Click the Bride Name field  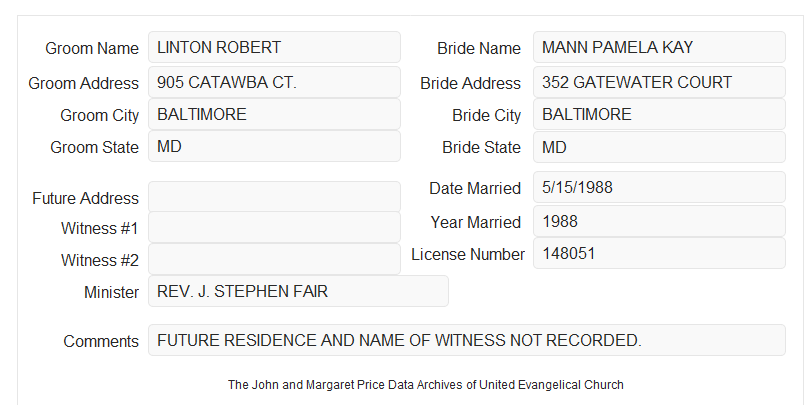click(x=659, y=47)
